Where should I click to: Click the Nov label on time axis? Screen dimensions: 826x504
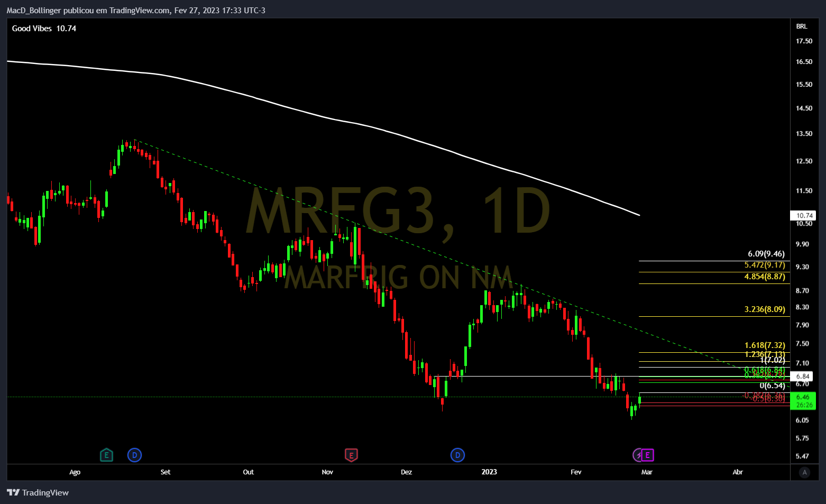[327, 472]
